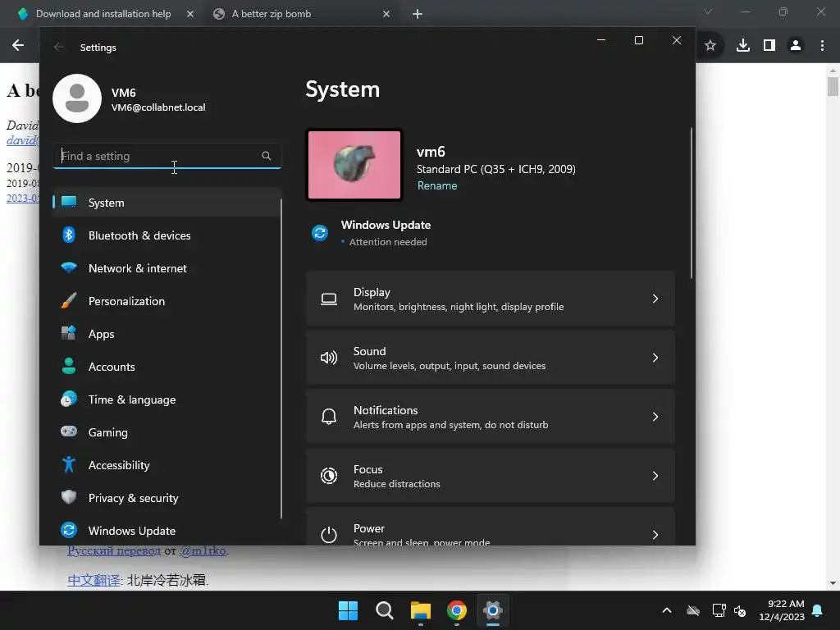Click the Bluetooth icon in sidebar
This screenshot has height=630, width=840.
tap(69, 235)
